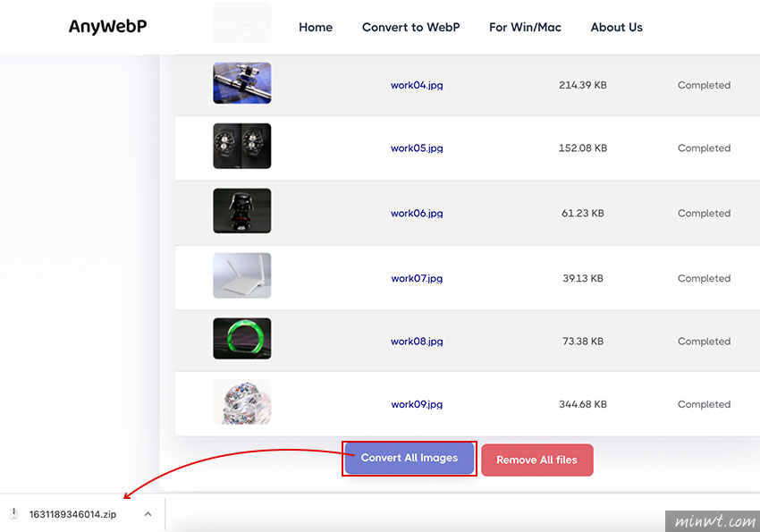Expand the download options chevron for the zip

click(148, 514)
